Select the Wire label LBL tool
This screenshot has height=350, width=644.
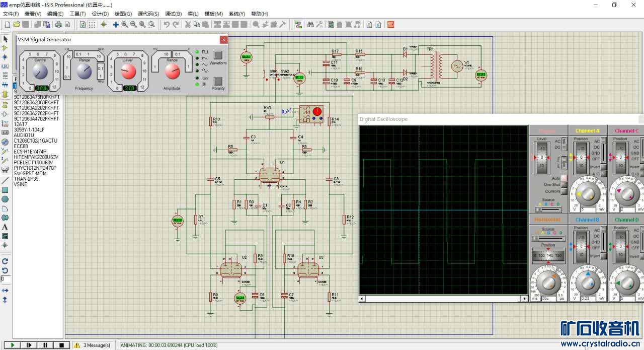[x=5, y=66]
